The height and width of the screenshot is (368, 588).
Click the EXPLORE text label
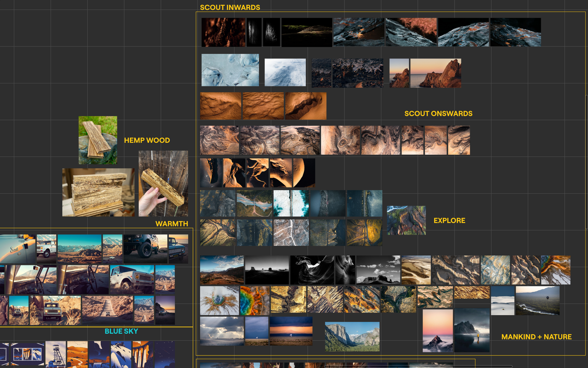coord(449,220)
